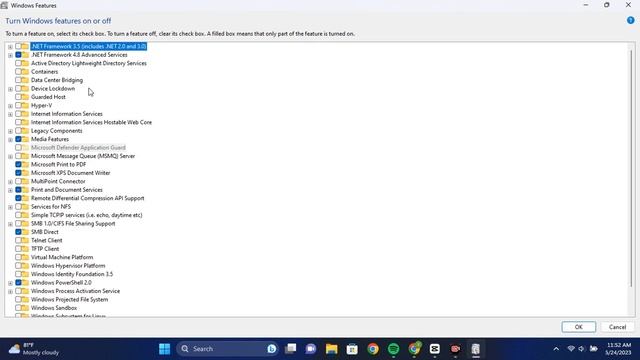Image resolution: width=640 pixels, height=360 pixels.
Task: Enable the Guarded Host checkbox
Action: [18, 97]
